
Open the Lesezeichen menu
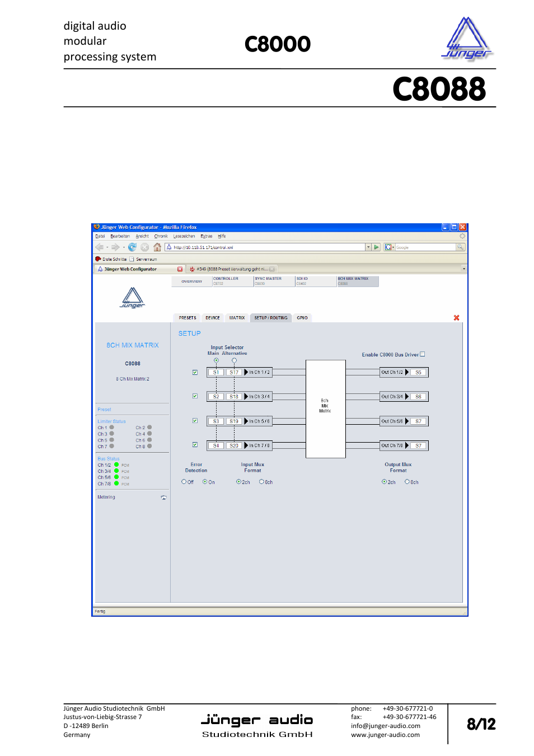(x=184, y=236)
